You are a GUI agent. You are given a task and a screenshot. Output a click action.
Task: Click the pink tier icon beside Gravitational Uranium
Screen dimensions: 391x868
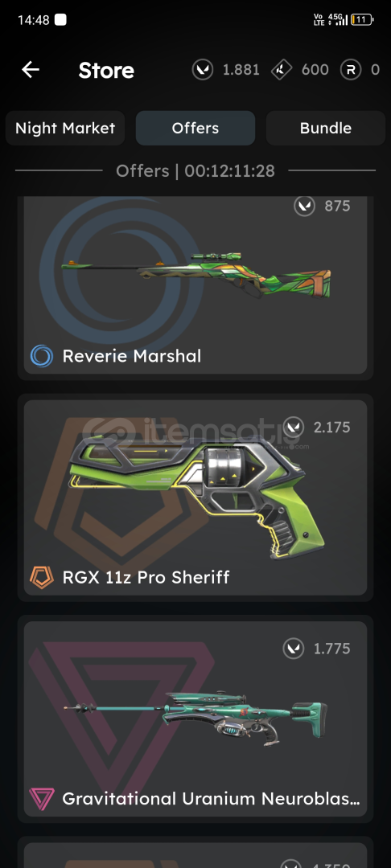42,799
